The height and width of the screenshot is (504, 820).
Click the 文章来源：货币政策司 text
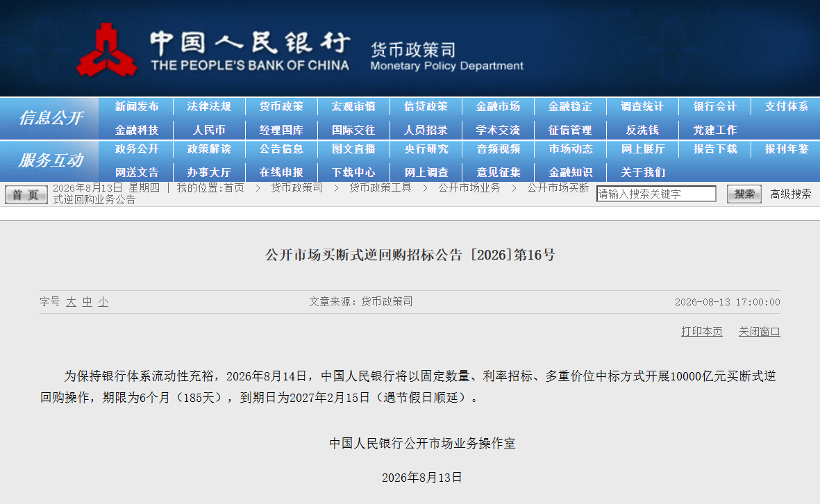click(361, 302)
